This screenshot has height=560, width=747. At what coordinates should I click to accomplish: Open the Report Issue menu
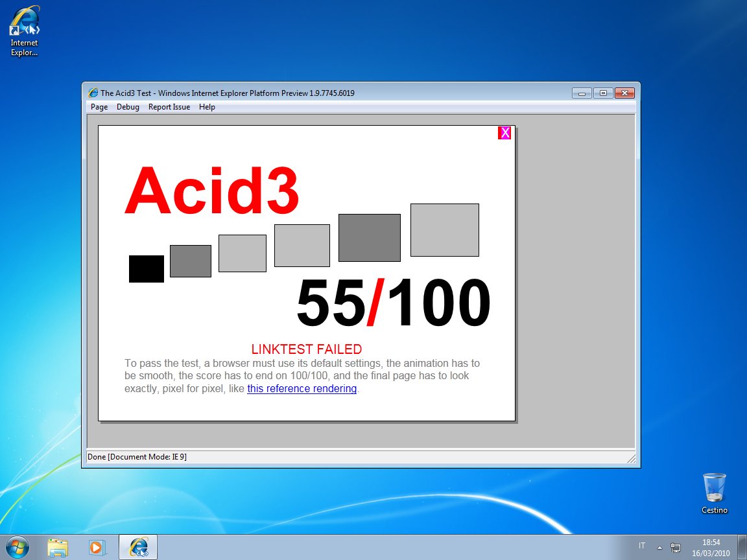169,107
